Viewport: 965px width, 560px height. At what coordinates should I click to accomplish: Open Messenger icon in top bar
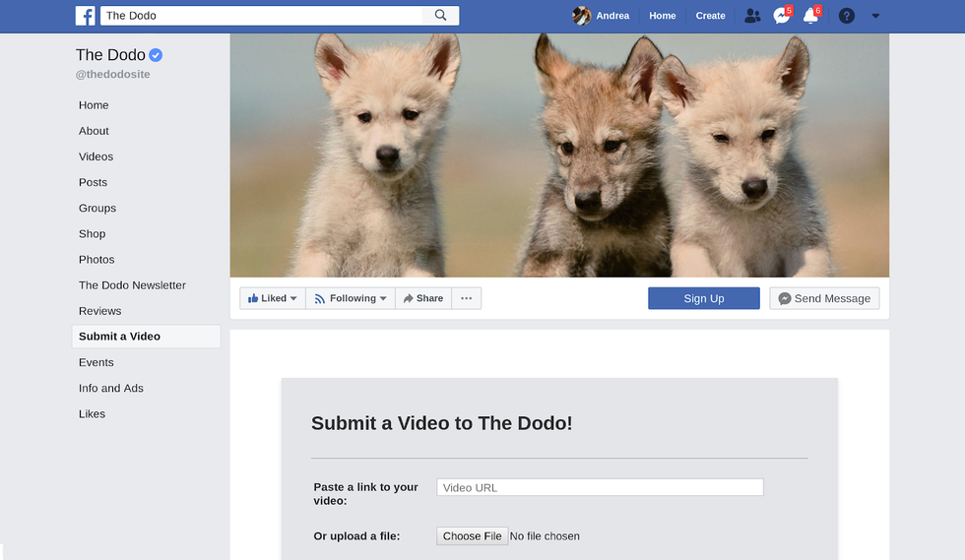[781, 16]
